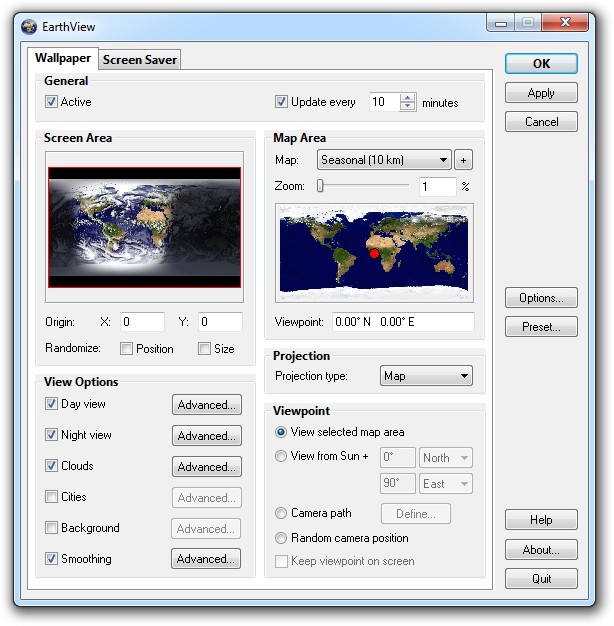This screenshot has width=614, height=626.
Task: Open the Projection type dropdown
Action: point(426,376)
